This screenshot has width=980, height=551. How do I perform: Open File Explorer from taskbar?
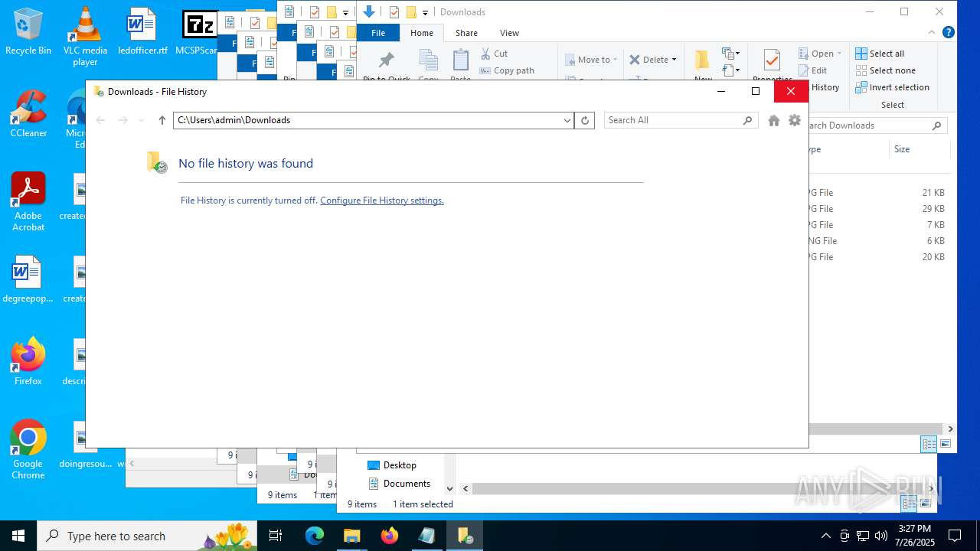point(352,536)
